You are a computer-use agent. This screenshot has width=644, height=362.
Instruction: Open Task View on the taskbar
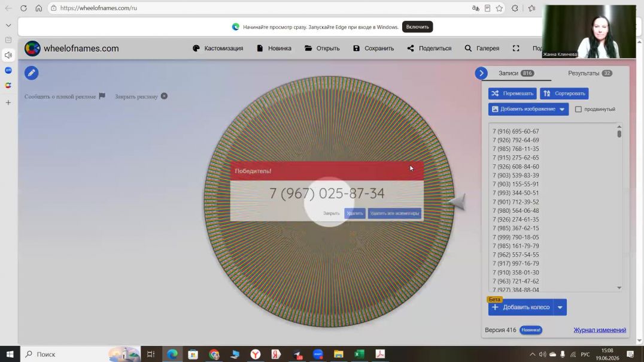pos(151,354)
